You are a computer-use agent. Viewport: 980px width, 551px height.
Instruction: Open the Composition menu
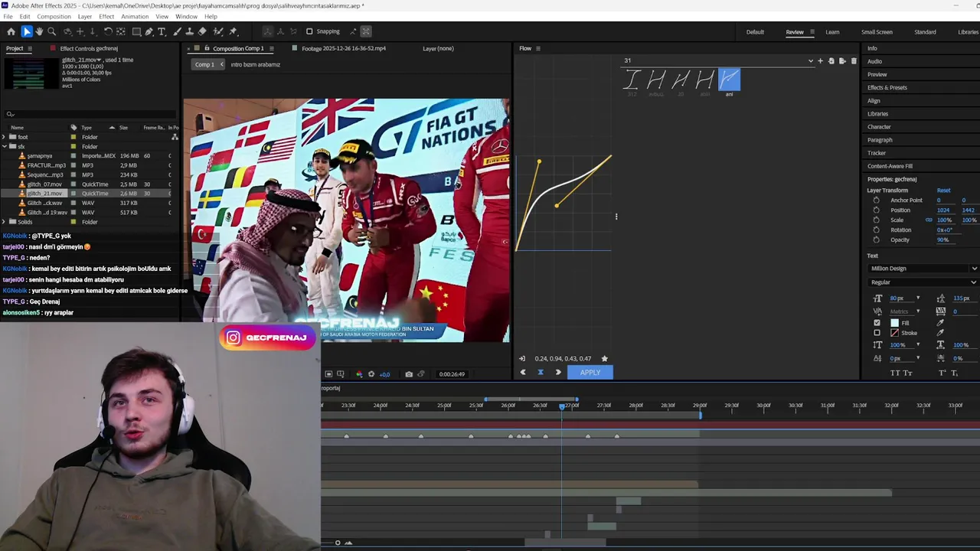(x=54, y=16)
